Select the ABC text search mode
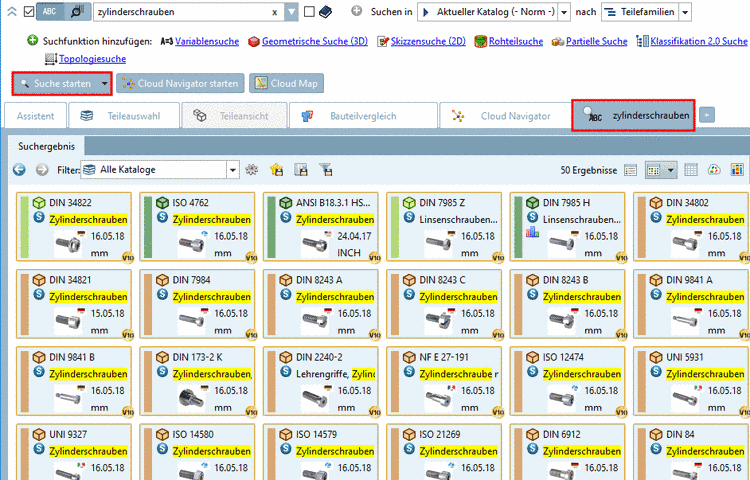Image resolution: width=750 pixels, height=480 pixels. (49, 11)
